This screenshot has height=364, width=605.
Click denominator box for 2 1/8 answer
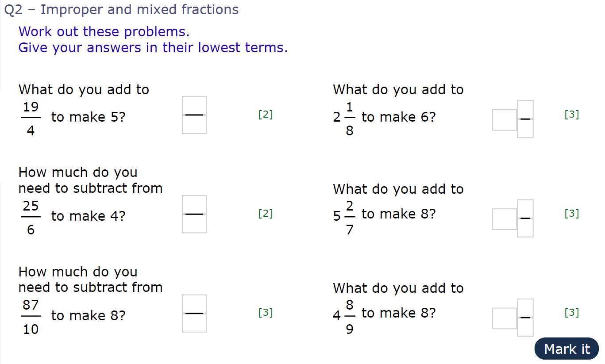pos(525,129)
